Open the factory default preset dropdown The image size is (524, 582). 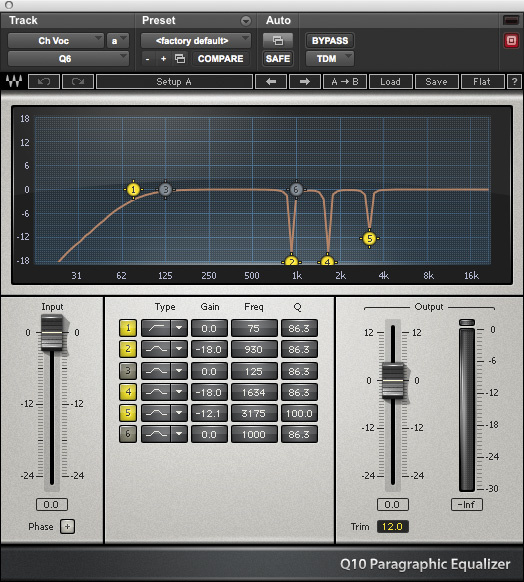click(196, 40)
